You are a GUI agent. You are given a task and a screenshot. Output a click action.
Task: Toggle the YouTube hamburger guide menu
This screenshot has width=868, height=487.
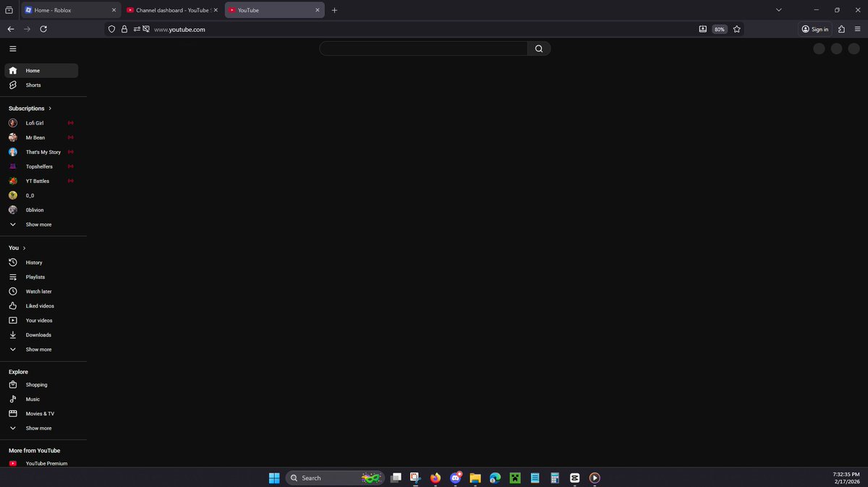(x=12, y=48)
